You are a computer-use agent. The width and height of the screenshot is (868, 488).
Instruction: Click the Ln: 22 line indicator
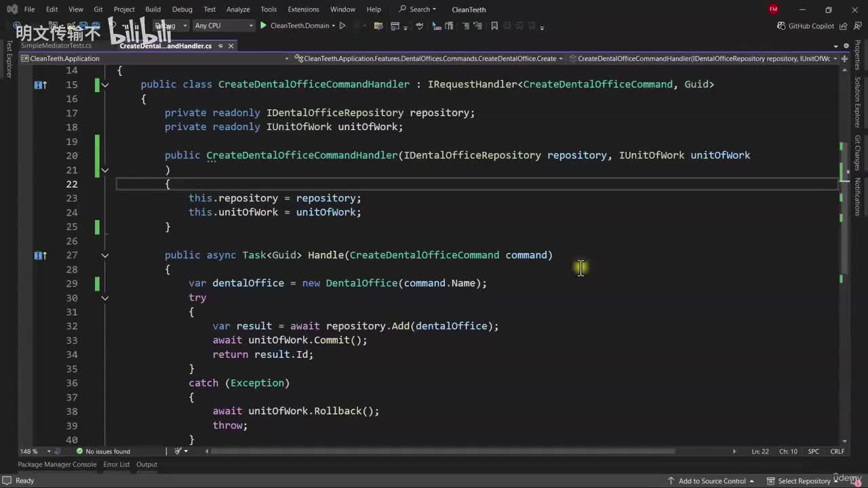(x=760, y=451)
